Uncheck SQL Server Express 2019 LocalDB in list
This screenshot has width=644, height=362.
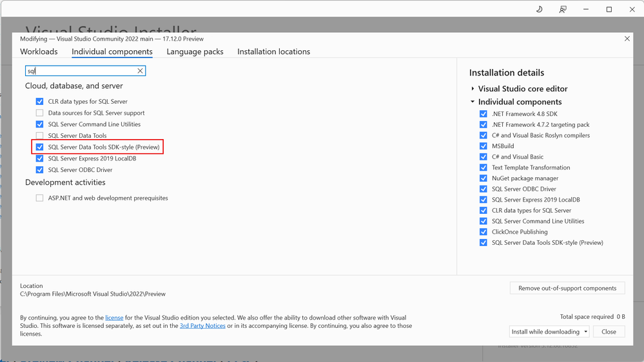pos(39,158)
